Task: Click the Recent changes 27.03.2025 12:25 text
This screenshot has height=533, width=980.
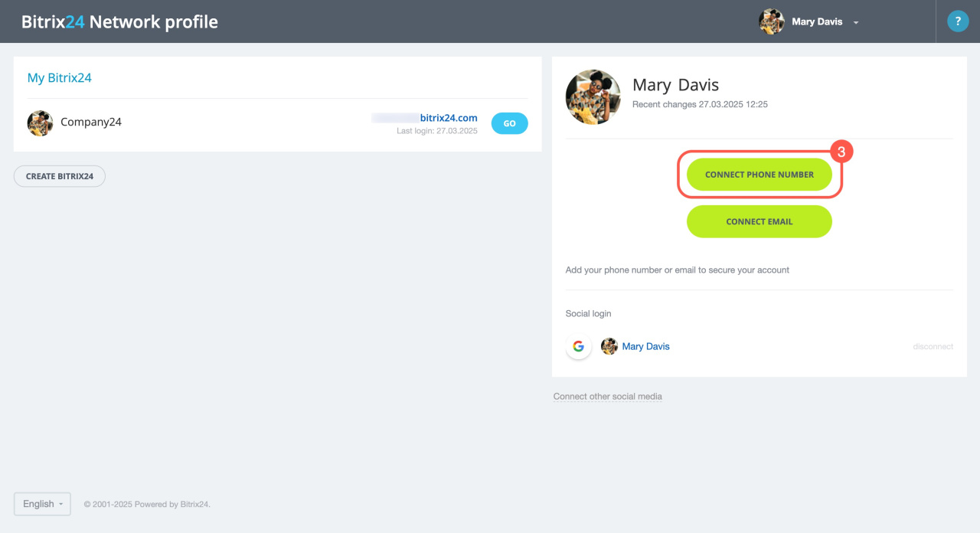Action: [x=700, y=104]
